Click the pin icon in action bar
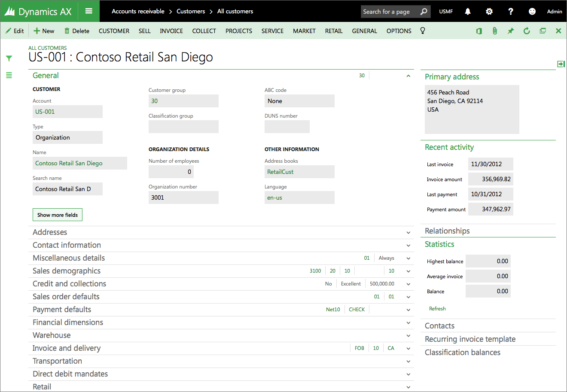 [511, 31]
